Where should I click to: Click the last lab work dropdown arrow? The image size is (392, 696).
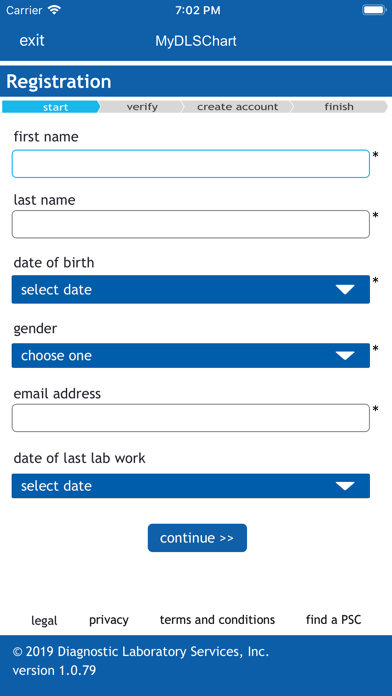pyautogui.click(x=345, y=486)
